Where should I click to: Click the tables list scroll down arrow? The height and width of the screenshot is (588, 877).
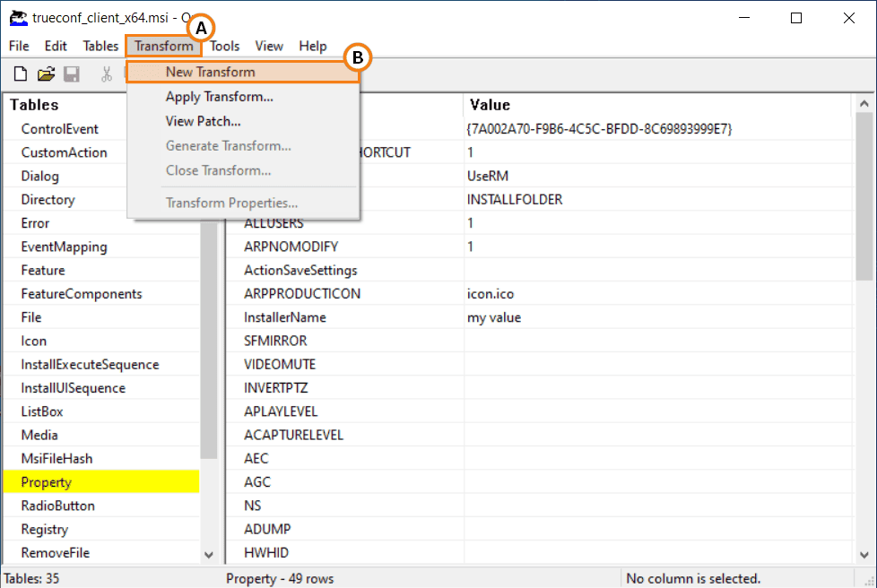(x=209, y=555)
